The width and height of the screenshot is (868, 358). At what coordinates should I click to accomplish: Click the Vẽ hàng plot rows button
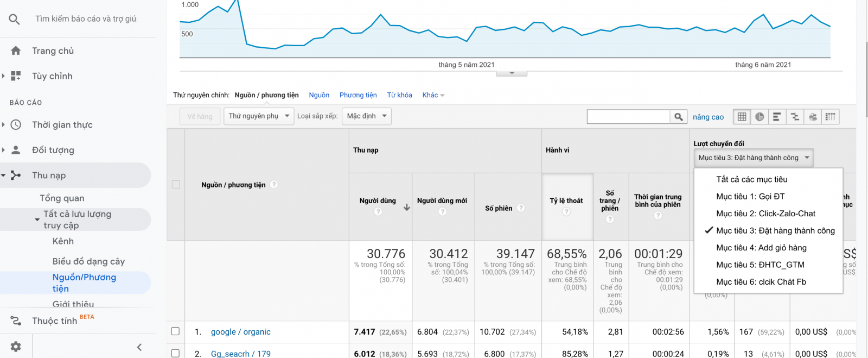(200, 116)
